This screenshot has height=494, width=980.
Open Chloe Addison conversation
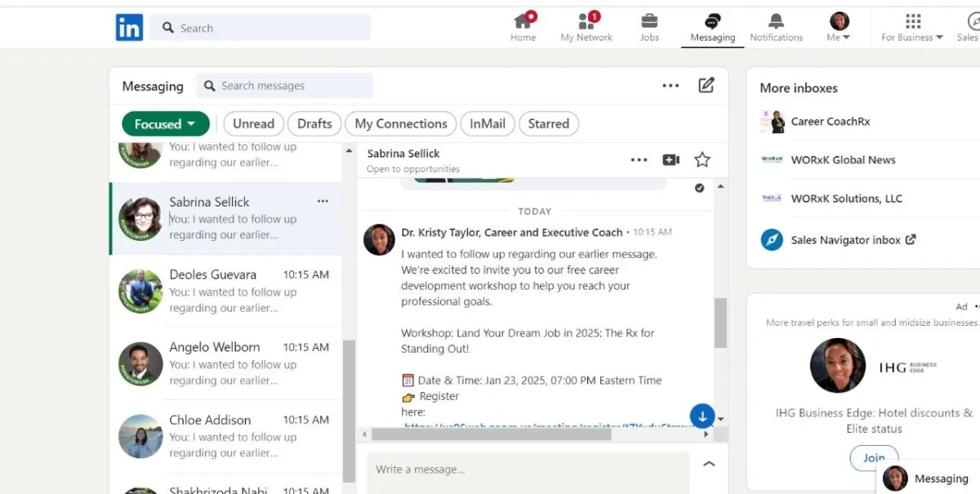coord(225,436)
